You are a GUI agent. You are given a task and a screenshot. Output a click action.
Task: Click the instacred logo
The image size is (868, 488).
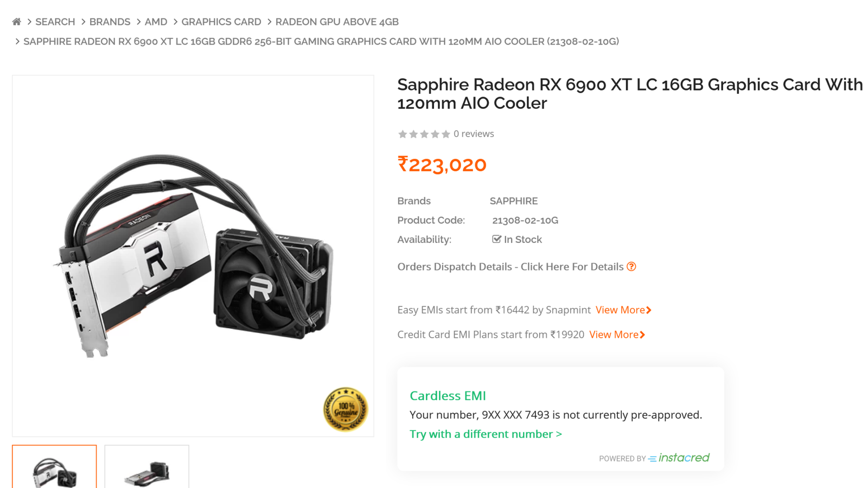point(679,458)
